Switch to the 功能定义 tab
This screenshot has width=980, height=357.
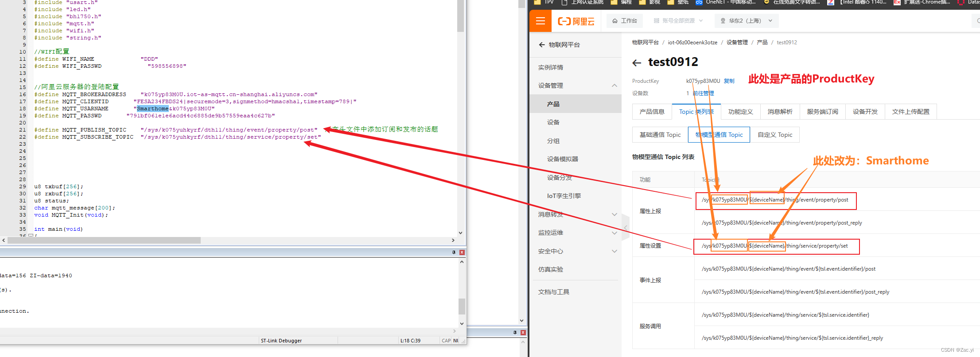pyautogui.click(x=740, y=112)
